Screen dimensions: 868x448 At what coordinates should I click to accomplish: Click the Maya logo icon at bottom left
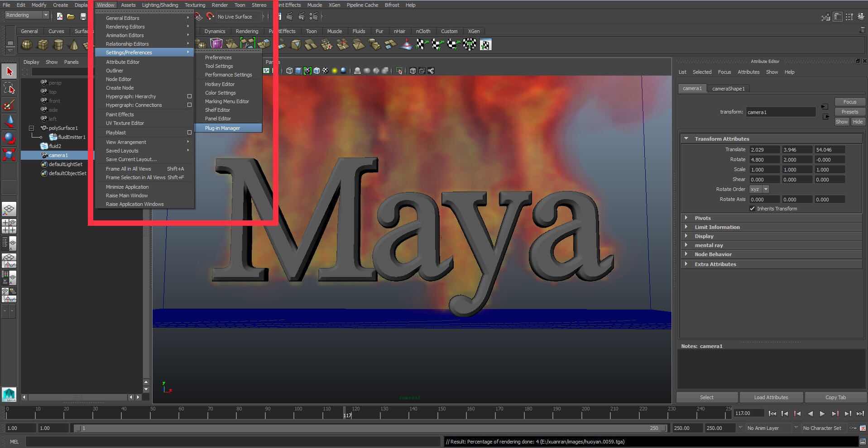pos(9,395)
